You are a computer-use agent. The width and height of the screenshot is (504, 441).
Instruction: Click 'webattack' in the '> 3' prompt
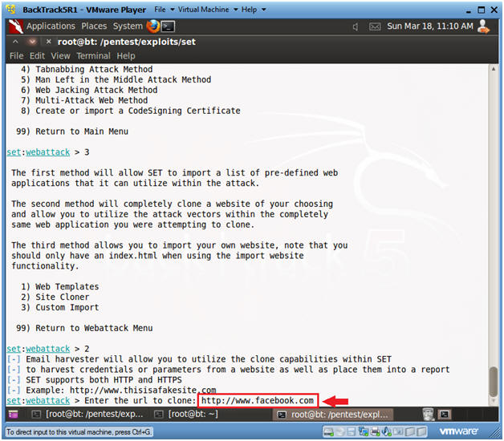48,152
